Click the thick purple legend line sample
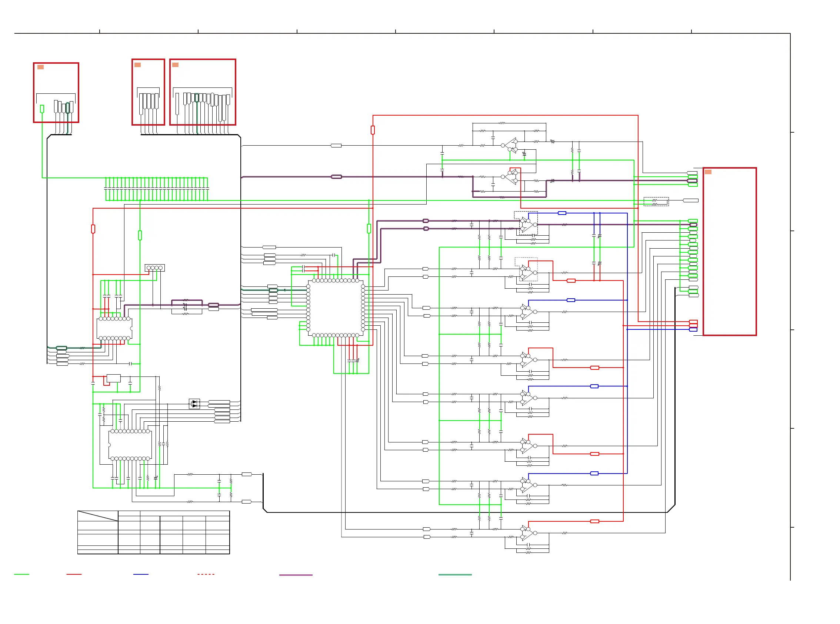This screenshot has width=840, height=624. click(296, 575)
